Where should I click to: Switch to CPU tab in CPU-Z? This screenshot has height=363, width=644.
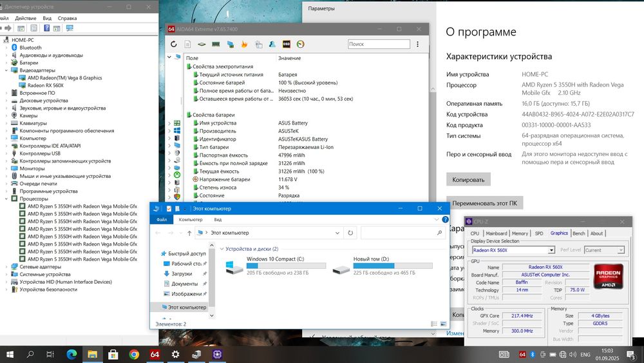[x=475, y=233]
